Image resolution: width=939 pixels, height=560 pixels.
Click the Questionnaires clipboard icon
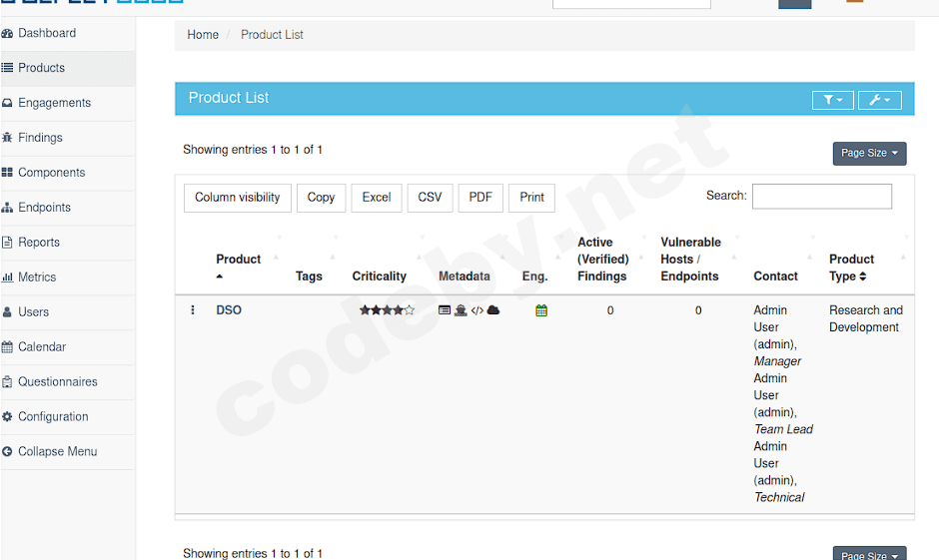7,381
